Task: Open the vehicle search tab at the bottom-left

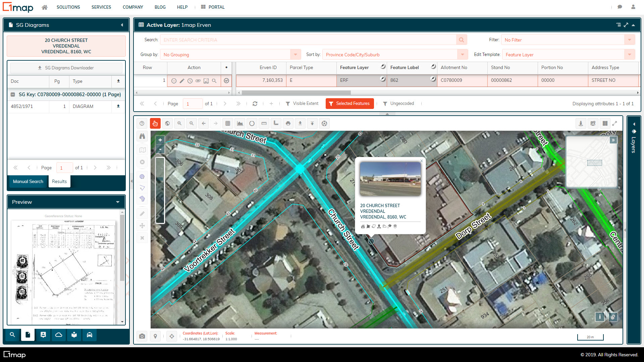Action: (90, 335)
